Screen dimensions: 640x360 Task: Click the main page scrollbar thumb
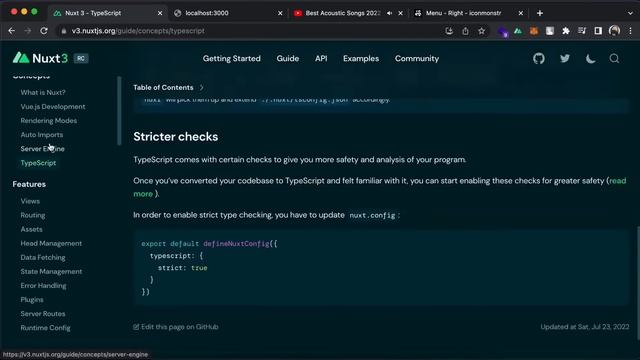coord(638,282)
